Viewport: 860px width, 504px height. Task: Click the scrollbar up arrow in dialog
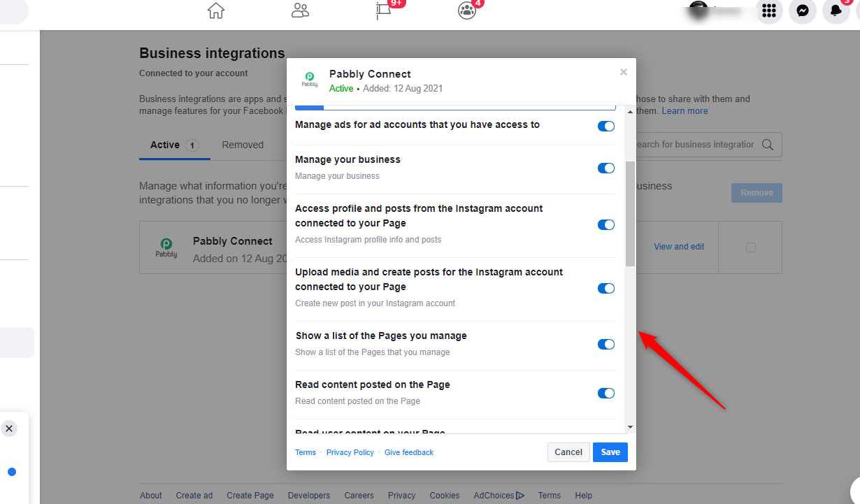(630, 112)
